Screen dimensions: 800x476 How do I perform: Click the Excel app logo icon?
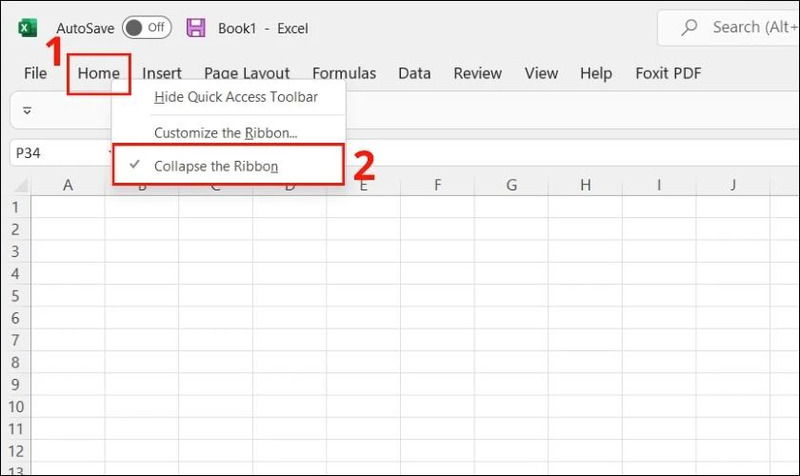28,28
